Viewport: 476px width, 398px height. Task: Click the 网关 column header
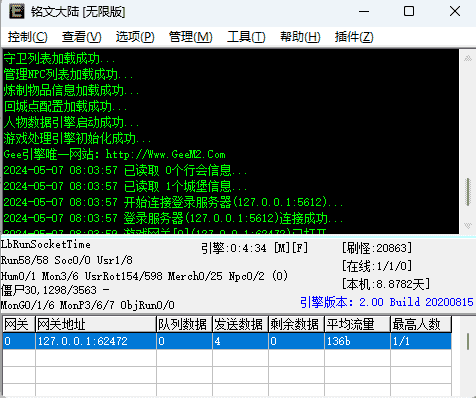(x=19, y=324)
